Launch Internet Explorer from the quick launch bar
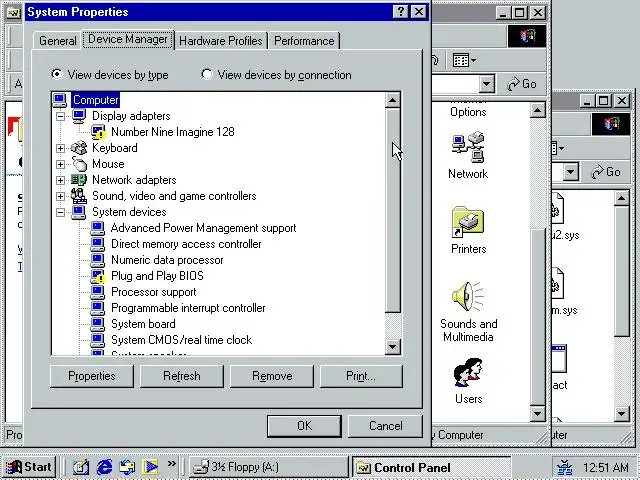 click(104, 467)
